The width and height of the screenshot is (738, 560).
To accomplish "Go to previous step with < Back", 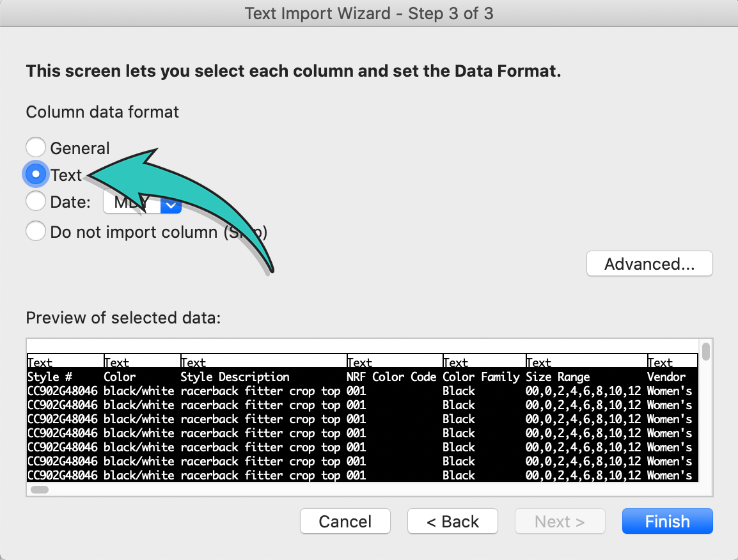I will [x=452, y=522].
